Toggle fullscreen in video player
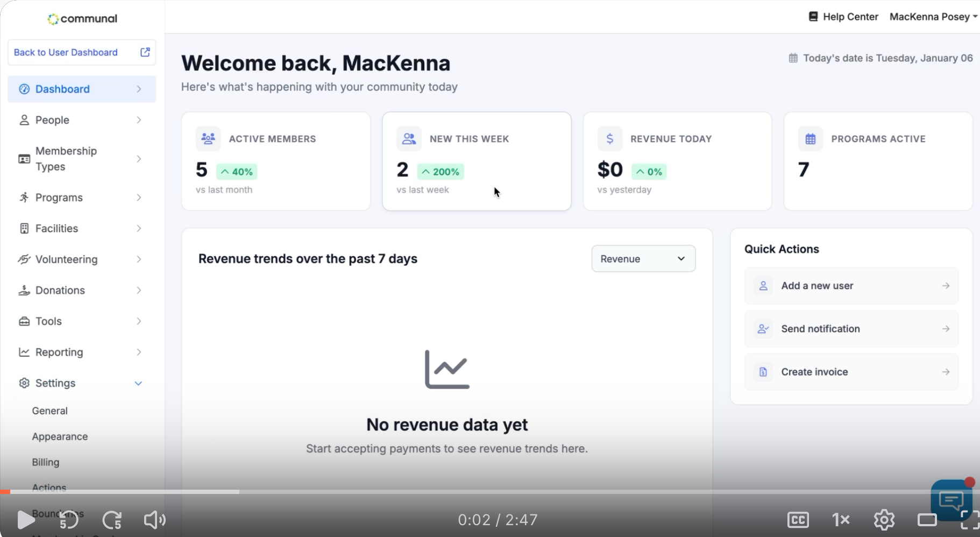This screenshot has height=537, width=980. pos(970,520)
